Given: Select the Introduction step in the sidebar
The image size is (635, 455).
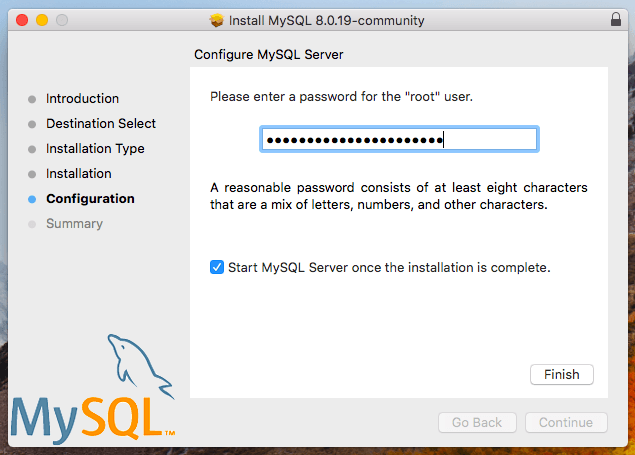Looking at the screenshot, I should coord(82,99).
